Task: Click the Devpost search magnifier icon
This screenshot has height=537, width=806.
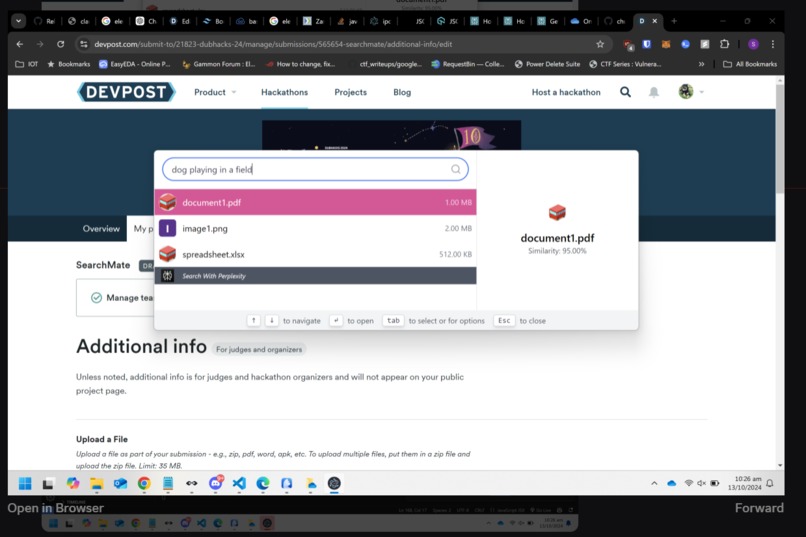Action: click(x=625, y=92)
